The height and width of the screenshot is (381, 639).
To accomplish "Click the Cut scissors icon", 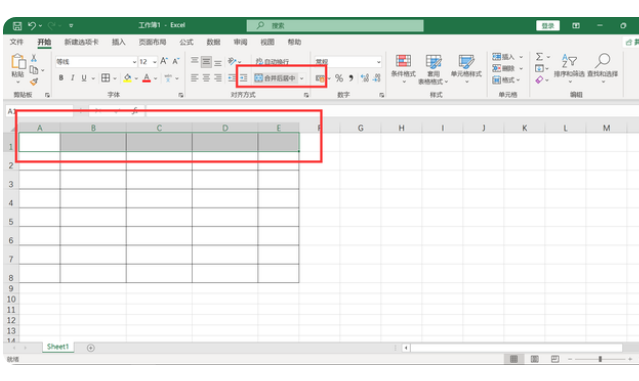I will pos(34,58).
